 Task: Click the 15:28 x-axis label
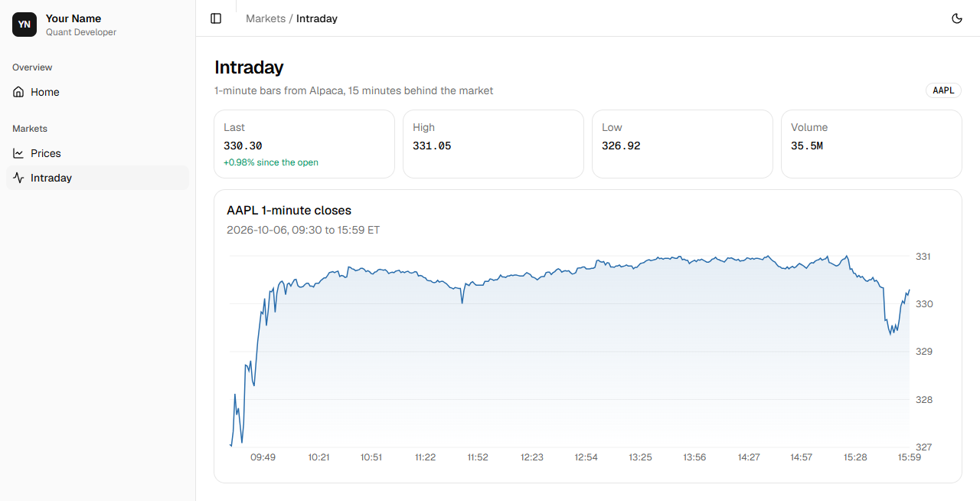(x=855, y=457)
